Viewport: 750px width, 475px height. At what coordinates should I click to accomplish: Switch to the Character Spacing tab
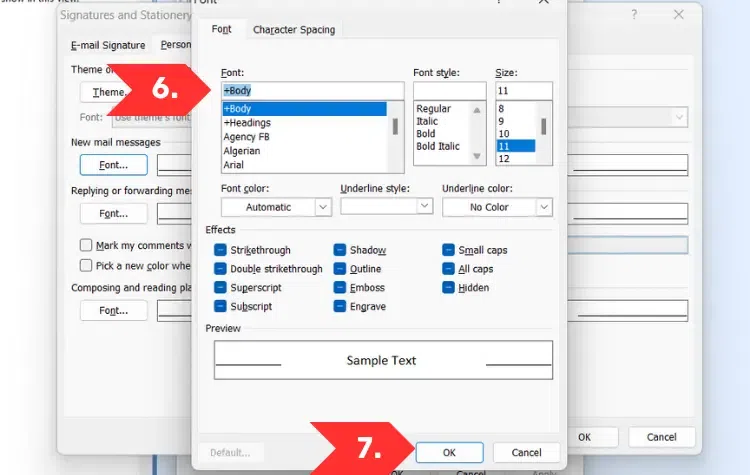pos(294,30)
